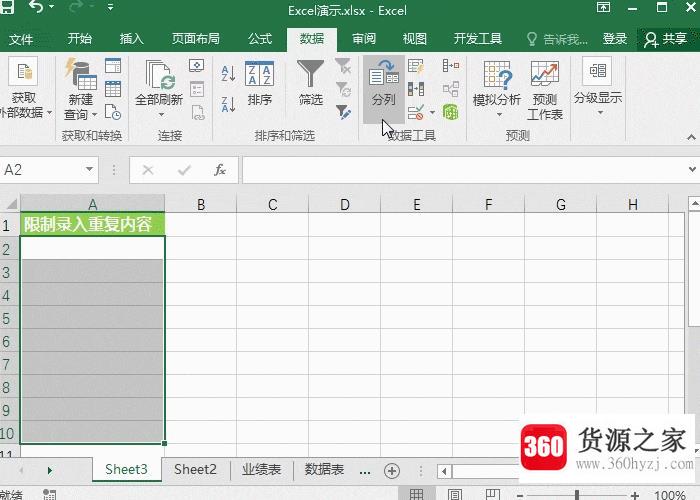Click the Reapply filter icon

343,89
